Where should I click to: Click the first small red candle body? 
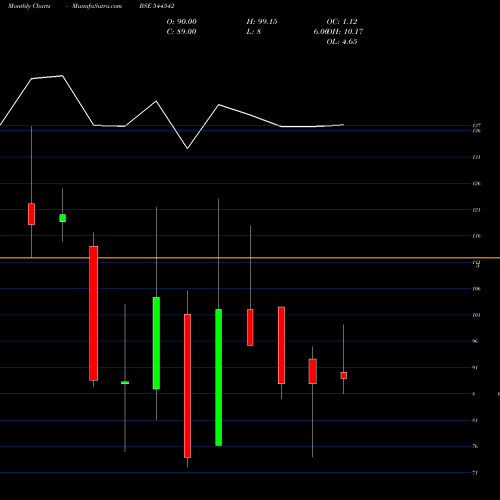tap(31, 214)
